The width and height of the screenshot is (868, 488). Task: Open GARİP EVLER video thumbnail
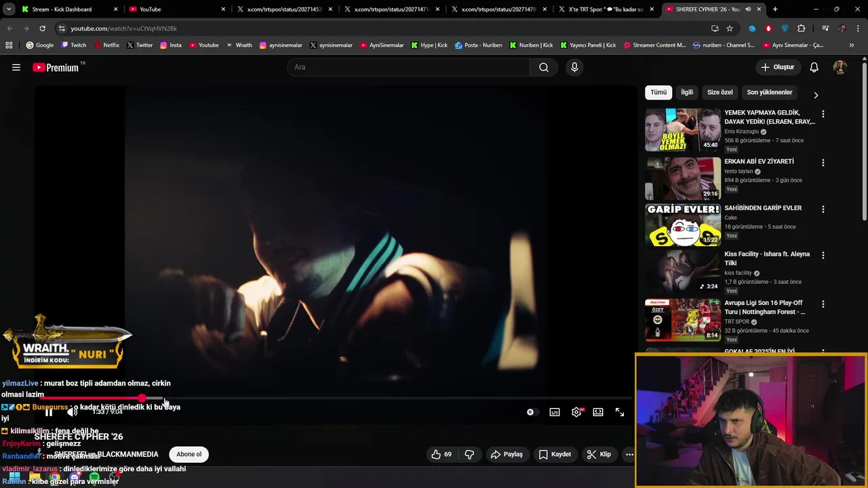(683, 225)
